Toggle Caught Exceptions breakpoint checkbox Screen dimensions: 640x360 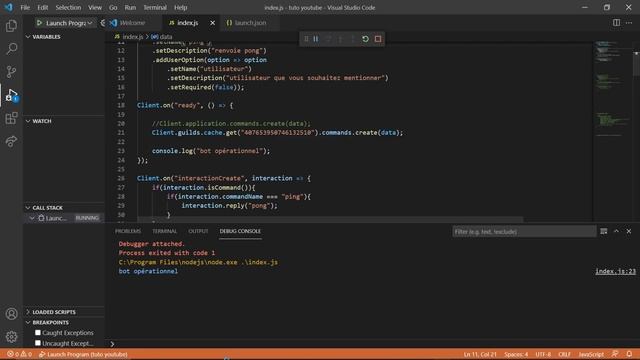(x=38, y=333)
